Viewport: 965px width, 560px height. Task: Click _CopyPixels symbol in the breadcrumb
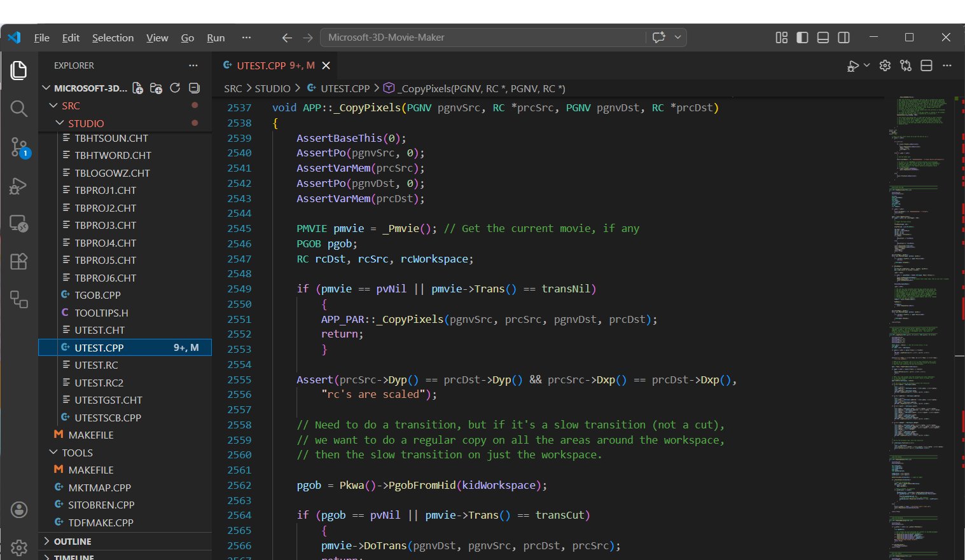pos(481,88)
